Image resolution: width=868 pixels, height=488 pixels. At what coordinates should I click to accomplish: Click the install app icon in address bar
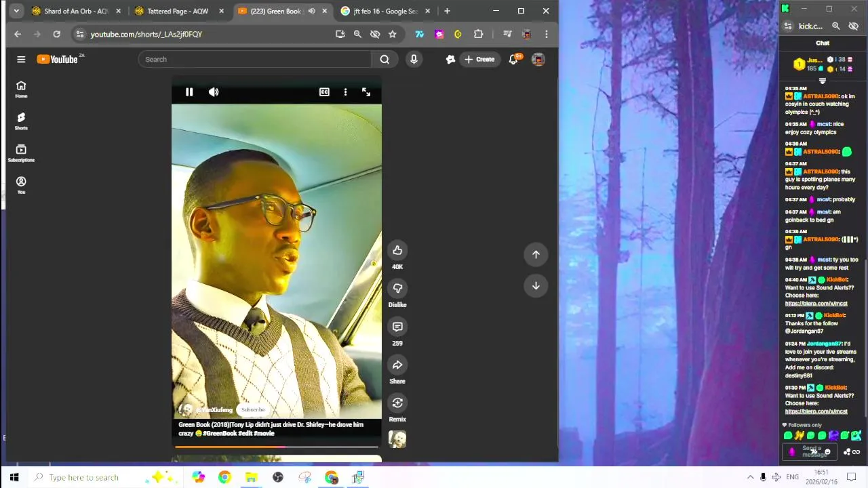coord(340,34)
